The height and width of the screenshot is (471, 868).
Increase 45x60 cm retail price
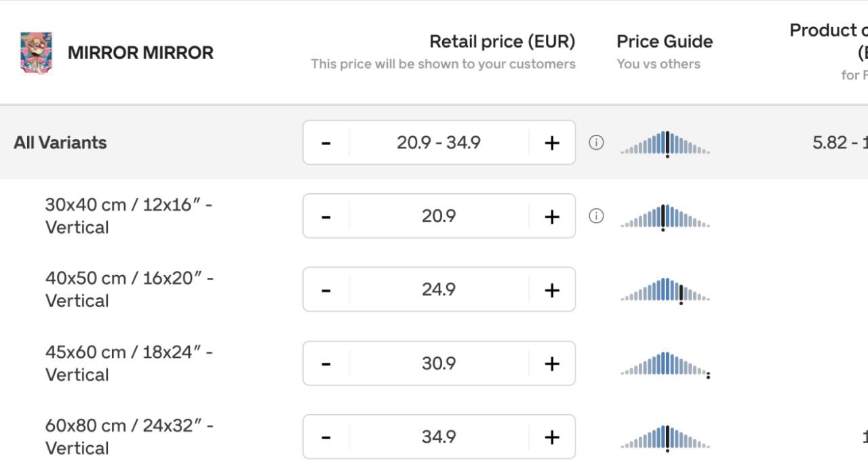(552, 363)
